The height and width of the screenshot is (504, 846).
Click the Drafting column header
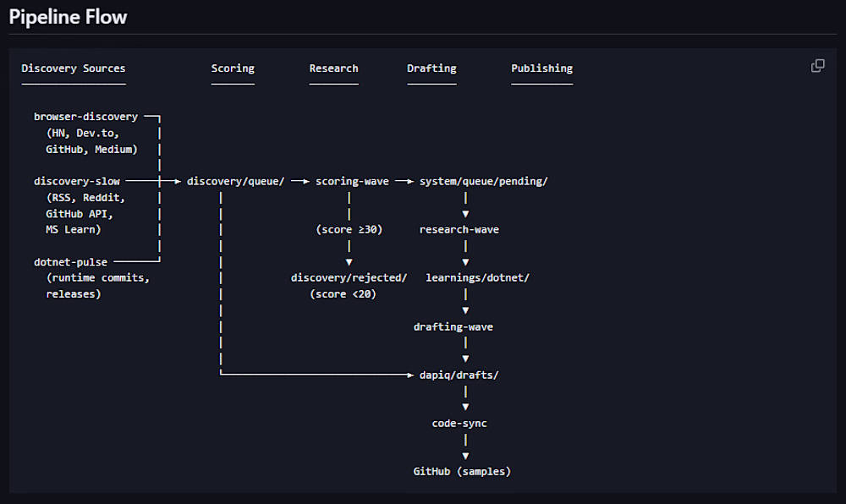pyautogui.click(x=431, y=68)
